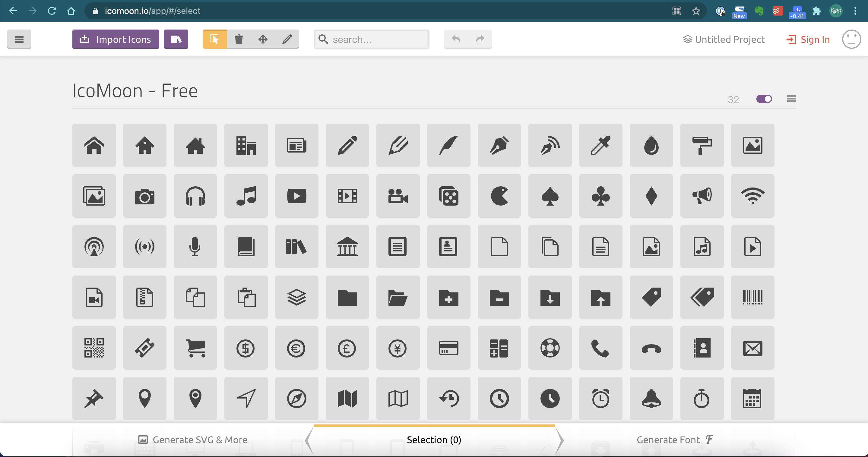Select the wifi signal icon
This screenshot has height=457, width=868.
click(753, 196)
